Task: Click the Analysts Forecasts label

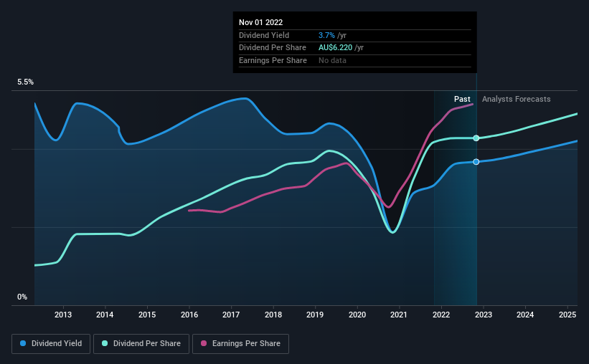Action: (x=516, y=99)
